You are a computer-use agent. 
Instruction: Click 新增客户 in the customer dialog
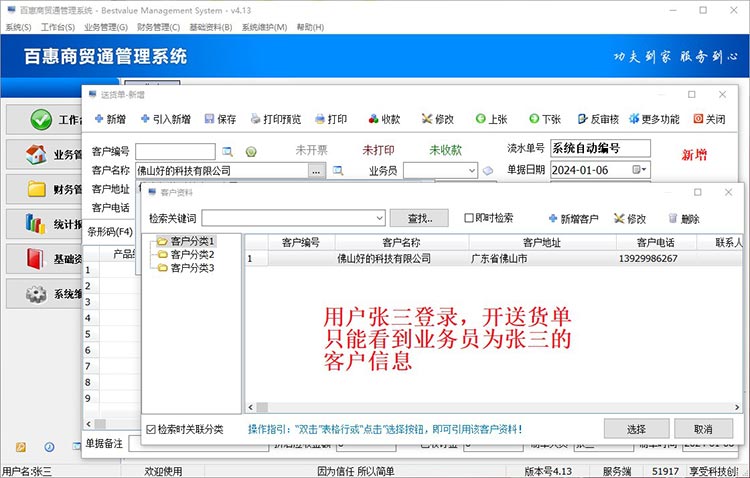point(573,219)
